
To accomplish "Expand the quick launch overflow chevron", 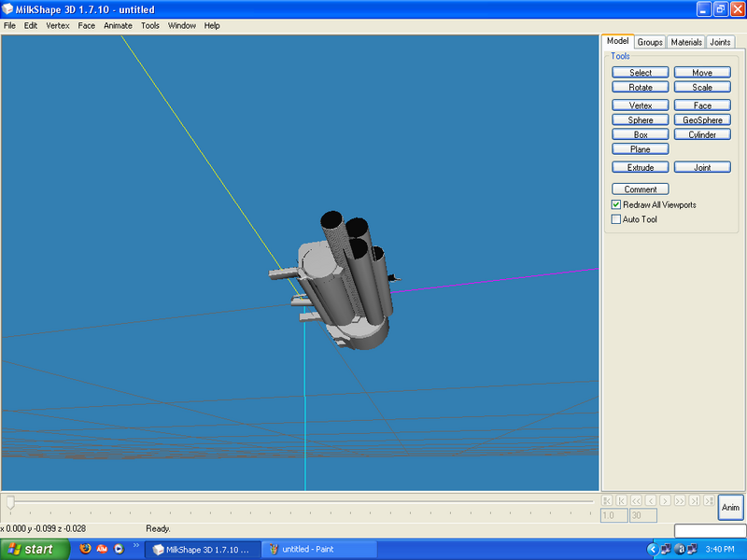I will coord(135,546).
